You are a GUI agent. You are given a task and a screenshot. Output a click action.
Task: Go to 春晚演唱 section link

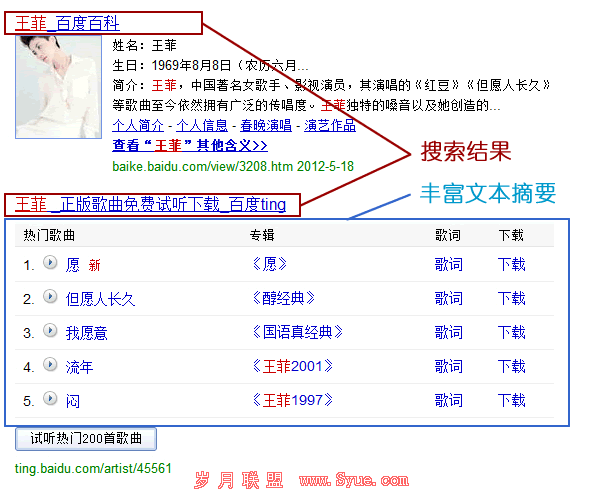pos(266,125)
